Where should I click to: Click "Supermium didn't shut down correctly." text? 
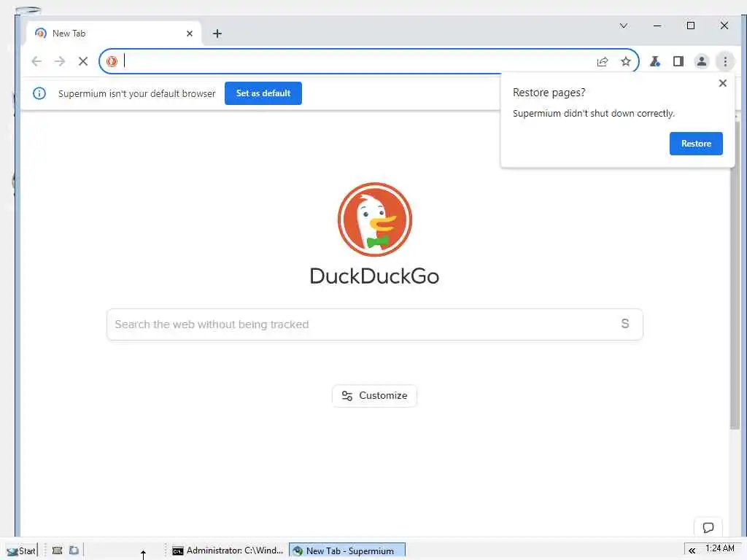click(594, 113)
